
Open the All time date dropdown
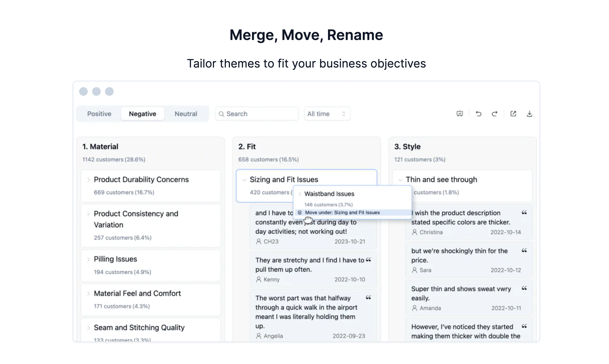(x=327, y=114)
